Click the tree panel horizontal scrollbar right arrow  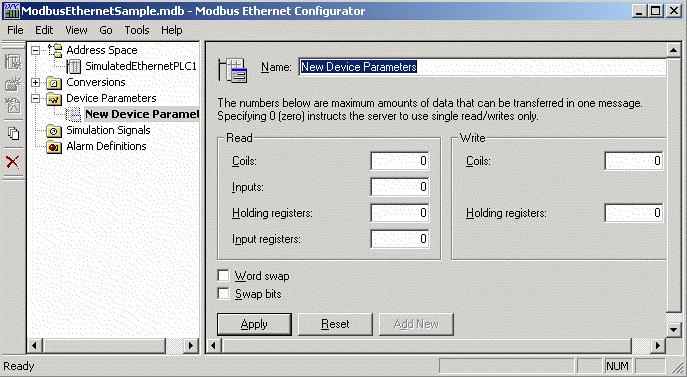point(191,346)
